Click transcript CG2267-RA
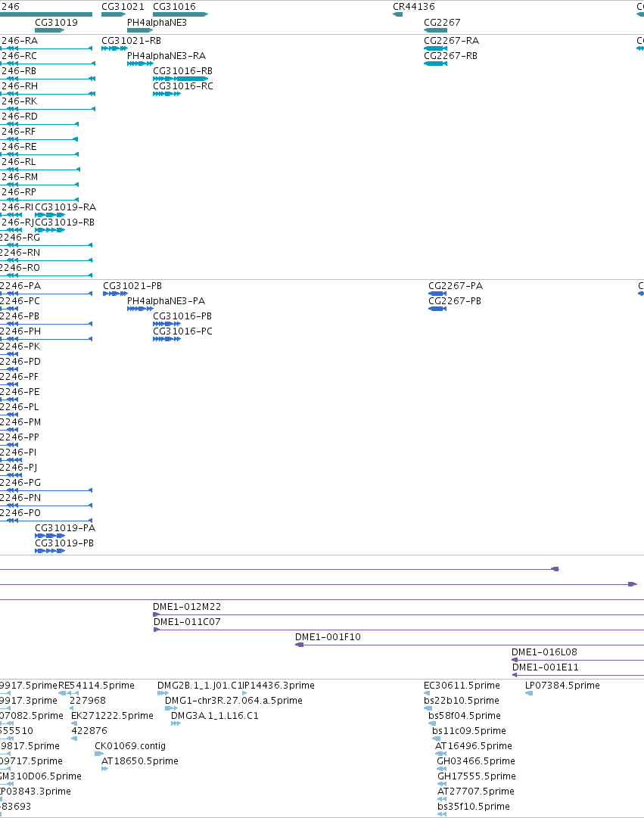This screenshot has height=818, width=644. point(452,40)
